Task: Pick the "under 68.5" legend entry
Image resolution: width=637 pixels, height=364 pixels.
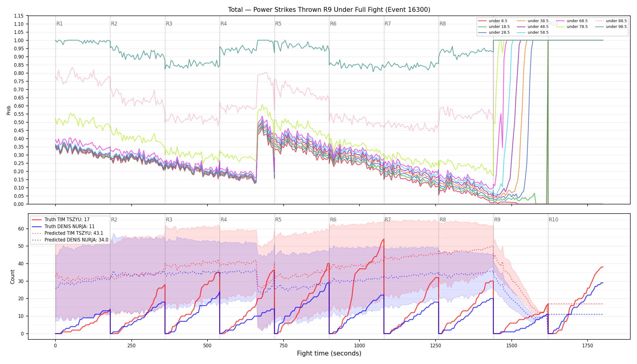Action: tap(572, 21)
